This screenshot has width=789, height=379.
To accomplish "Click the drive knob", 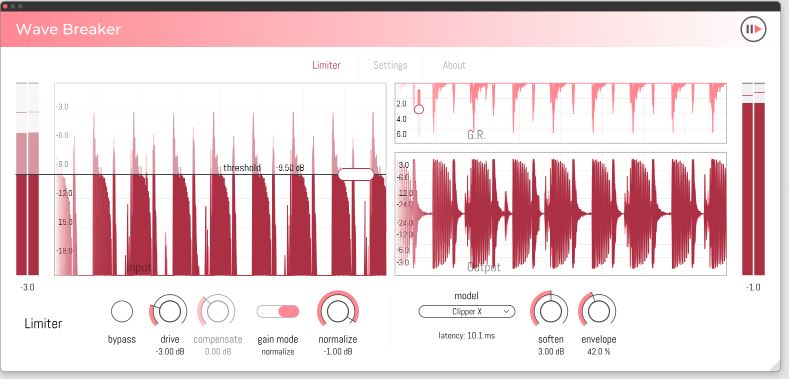I will point(169,312).
